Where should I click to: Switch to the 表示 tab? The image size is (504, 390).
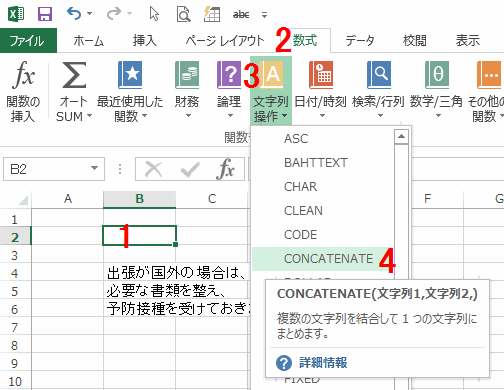[x=468, y=41]
